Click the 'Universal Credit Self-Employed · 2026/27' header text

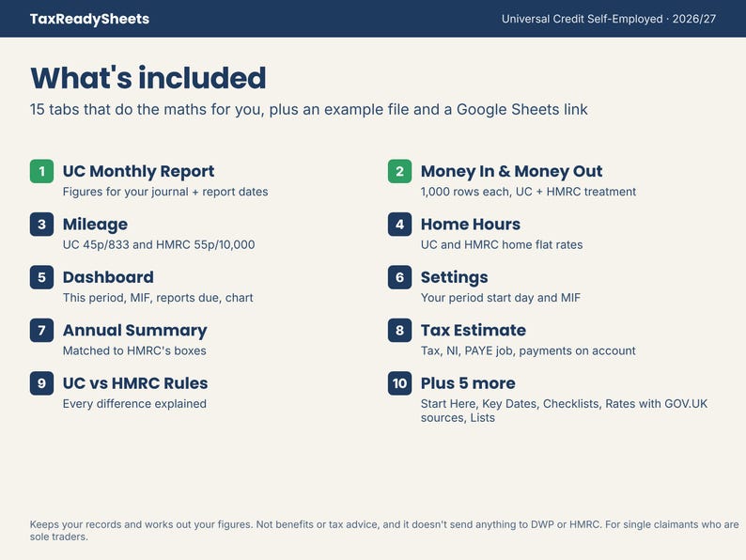(609, 19)
